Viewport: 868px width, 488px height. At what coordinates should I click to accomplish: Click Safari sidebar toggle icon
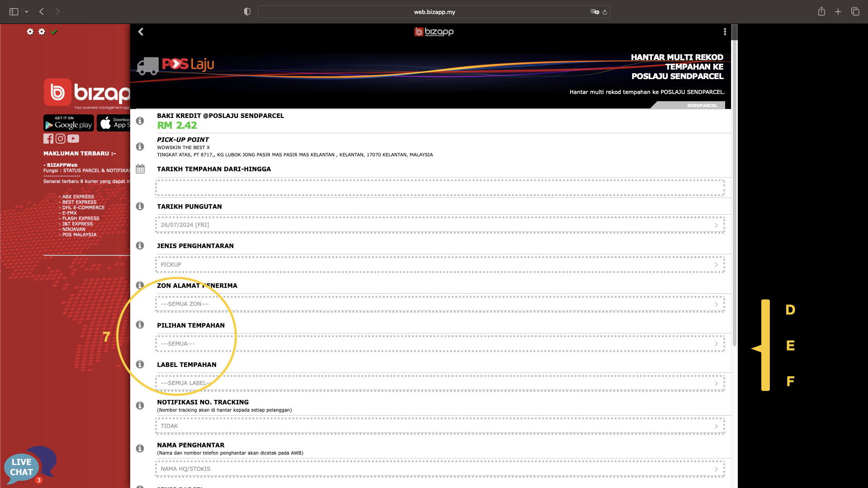14,12
